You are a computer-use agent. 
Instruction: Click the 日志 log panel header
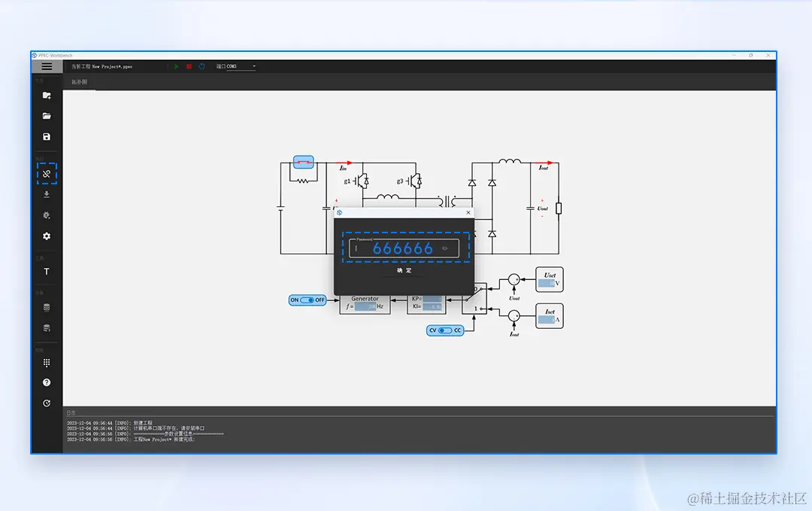coord(71,412)
